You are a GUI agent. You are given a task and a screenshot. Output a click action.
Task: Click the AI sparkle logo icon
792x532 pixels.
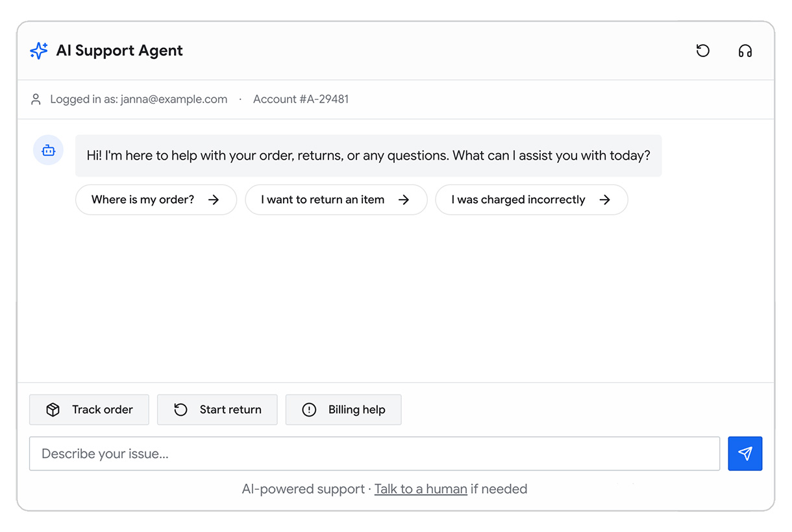click(39, 51)
